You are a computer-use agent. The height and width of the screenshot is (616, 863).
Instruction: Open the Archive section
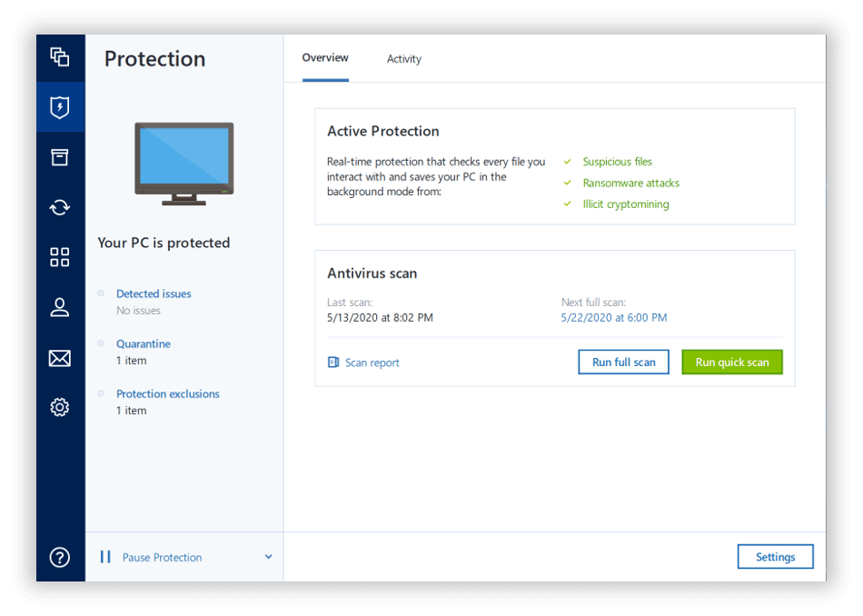[60, 156]
